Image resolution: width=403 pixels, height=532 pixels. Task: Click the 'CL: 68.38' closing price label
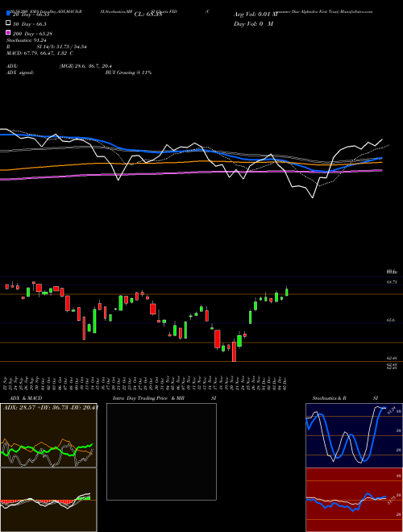(148, 15)
